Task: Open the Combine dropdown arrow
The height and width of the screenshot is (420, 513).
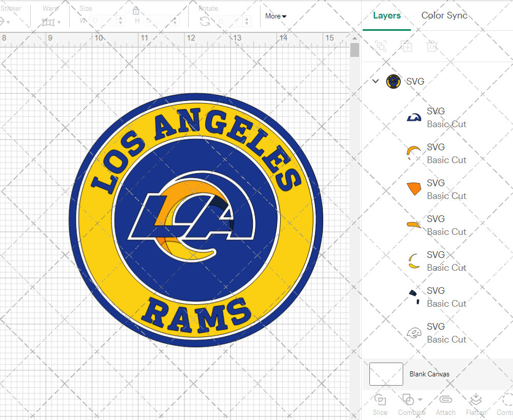Action: tap(420, 399)
